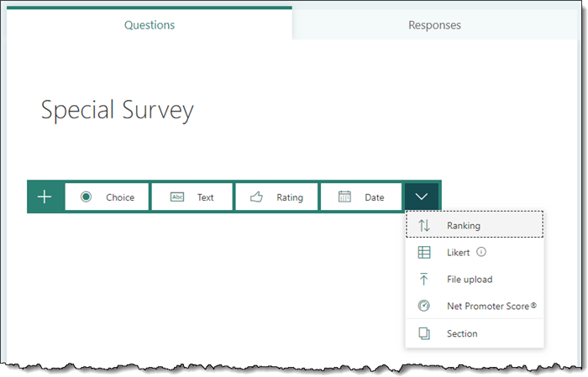Click the Likert grid icon
Image resolution: width=588 pixels, height=377 pixels.
point(424,252)
